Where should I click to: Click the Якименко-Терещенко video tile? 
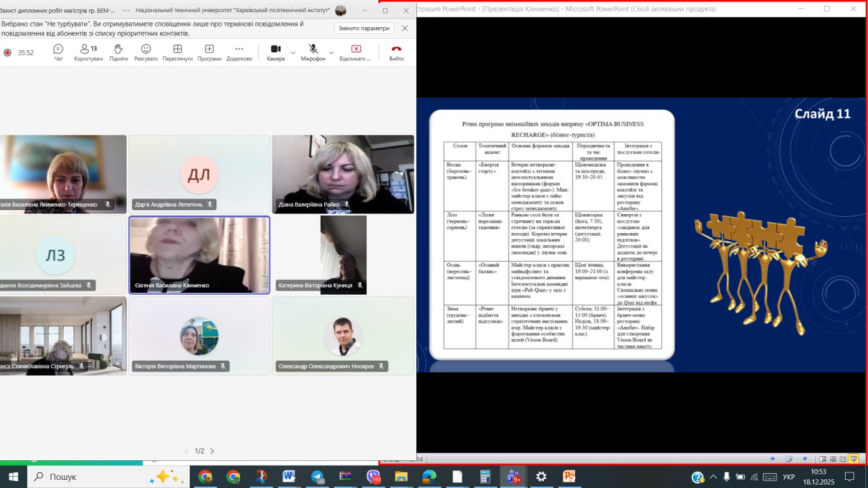(x=63, y=174)
